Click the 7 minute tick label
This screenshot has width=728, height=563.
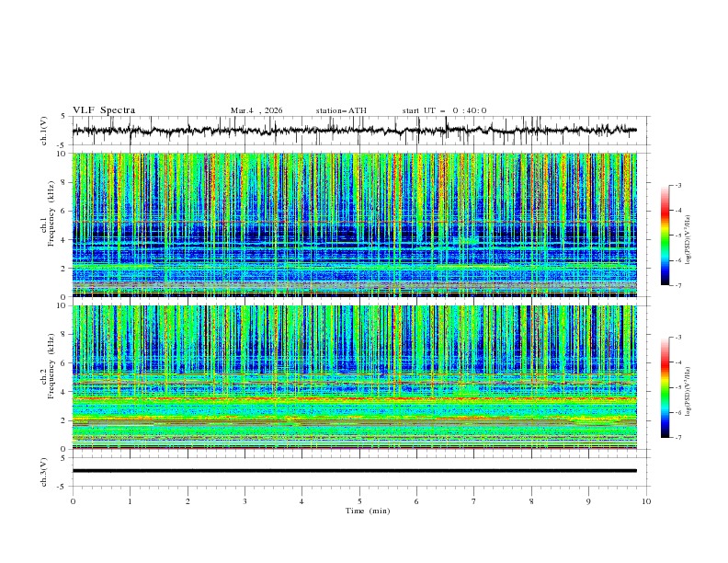pos(474,501)
